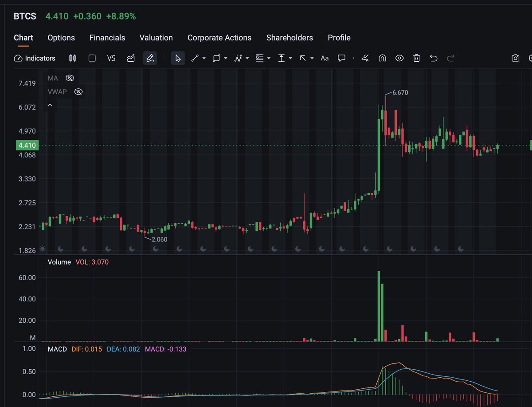The height and width of the screenshot is (407, 532).
Task: Toggle the drawing pencil tool
Action: pyautogui.click(x=150, y=58)
